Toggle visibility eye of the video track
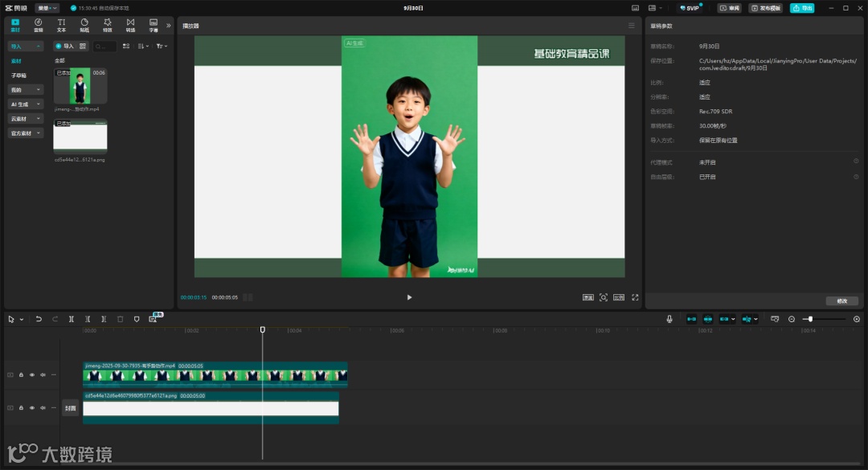The width and height of the screenshot is (868, 470). (x=32, y=374)
